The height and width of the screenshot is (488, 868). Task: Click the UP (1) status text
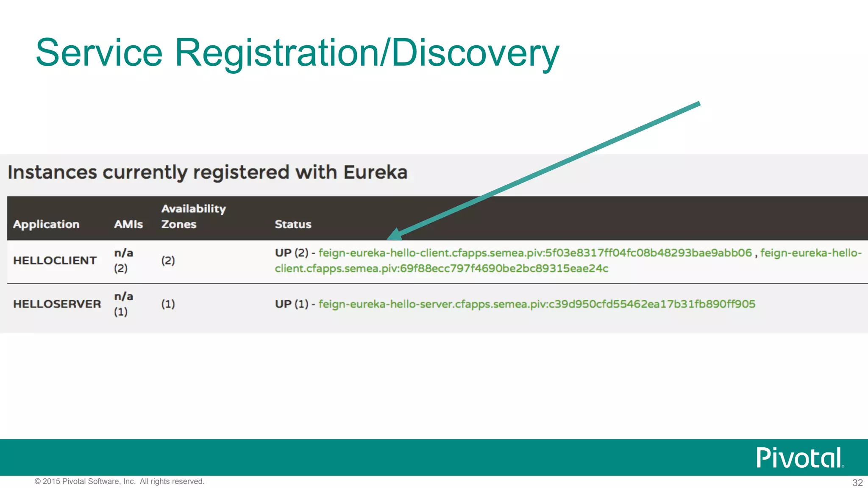click(x=292, y=304)
